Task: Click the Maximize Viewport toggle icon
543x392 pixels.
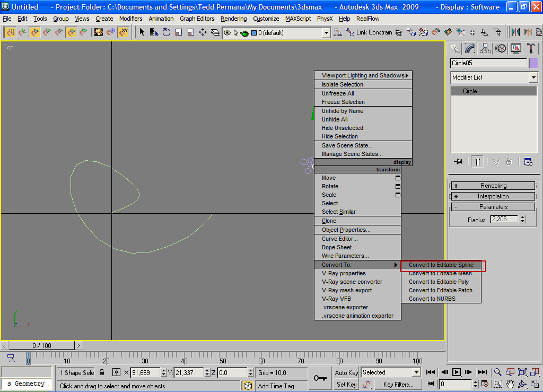Action: coord(535,384)
